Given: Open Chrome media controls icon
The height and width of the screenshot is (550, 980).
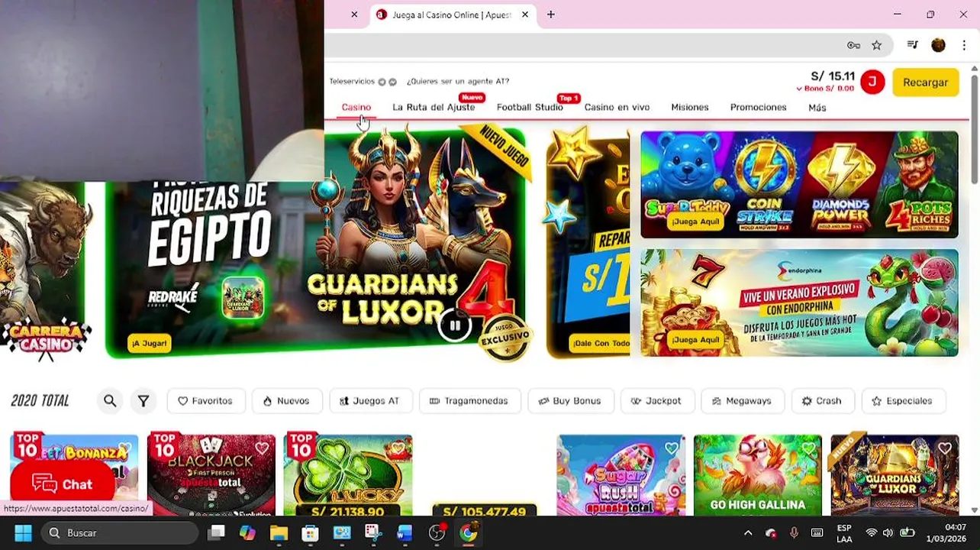Looking at the screenshot, I should coord(912,45).
